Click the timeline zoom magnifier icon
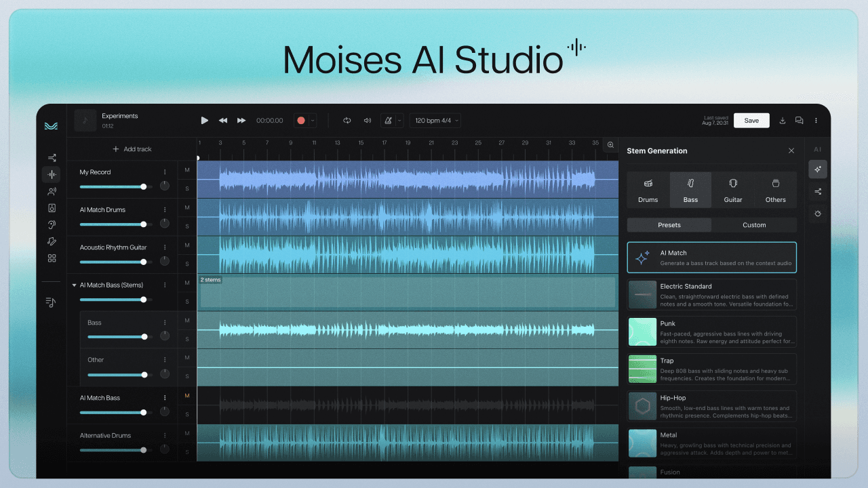The image size is (868, 488). [x=610, y=145]
